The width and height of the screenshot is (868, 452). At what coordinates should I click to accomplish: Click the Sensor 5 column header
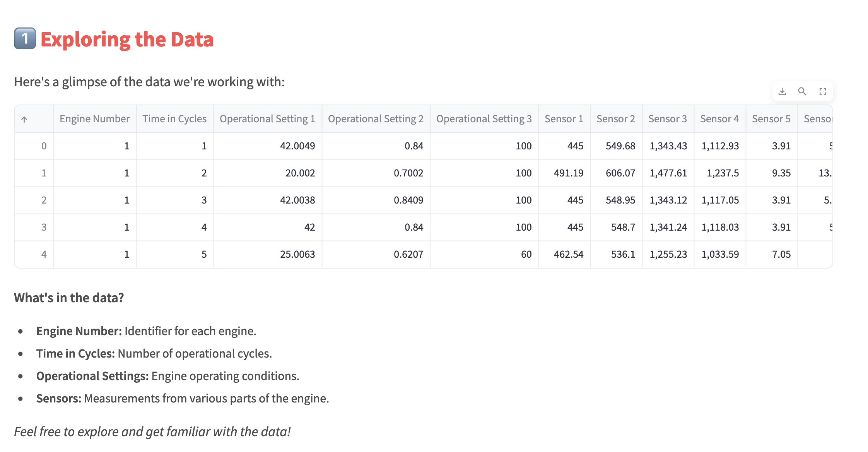coord(771,119)
